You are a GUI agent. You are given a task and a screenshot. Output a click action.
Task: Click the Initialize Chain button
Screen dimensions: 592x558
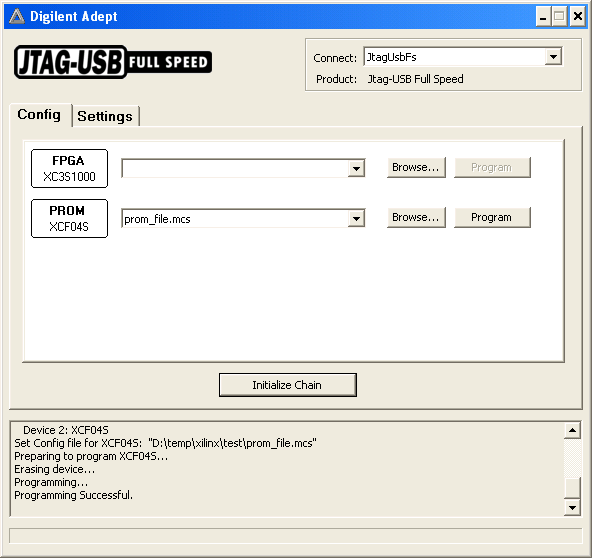pyautogui.click(x=288, y=385)
